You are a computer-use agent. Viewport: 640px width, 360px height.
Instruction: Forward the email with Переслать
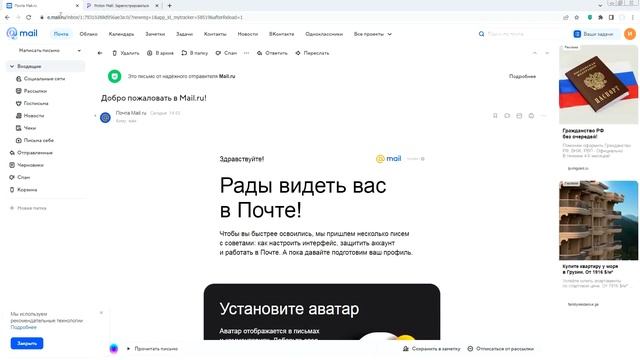(312, 53)
